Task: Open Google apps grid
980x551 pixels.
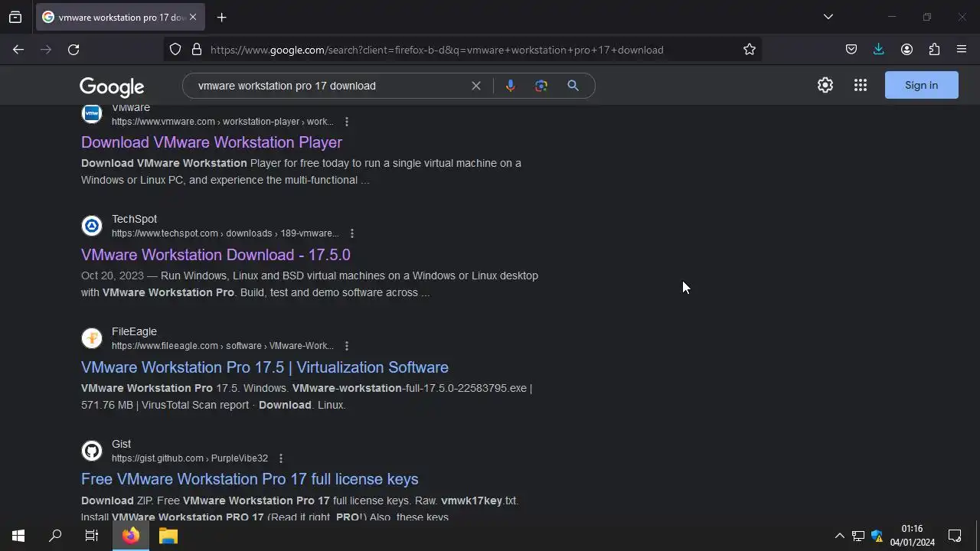Action: tap(861, 86)
